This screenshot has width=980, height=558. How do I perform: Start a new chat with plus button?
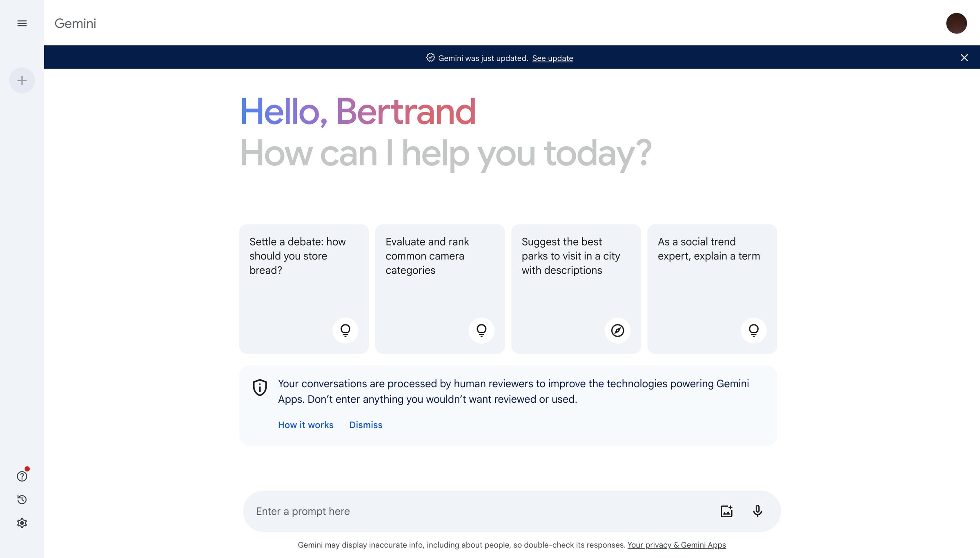[x=22, y=80]
